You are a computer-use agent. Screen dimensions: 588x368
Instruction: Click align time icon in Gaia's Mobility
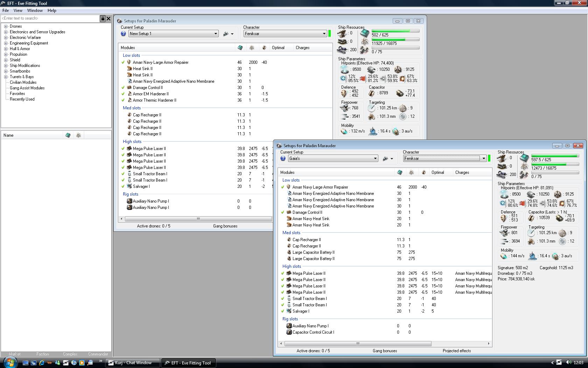(532, 256)
